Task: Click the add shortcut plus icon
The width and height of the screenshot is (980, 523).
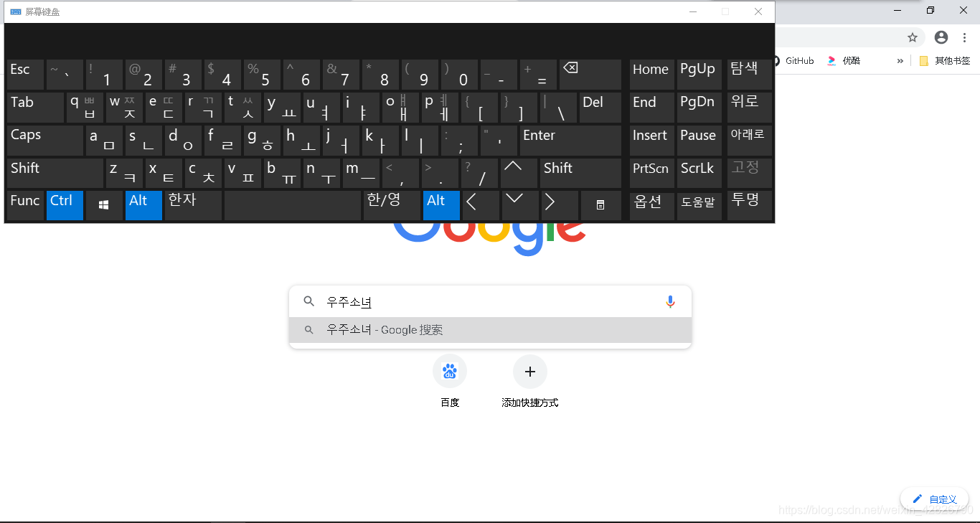Action: click(530, 372)
